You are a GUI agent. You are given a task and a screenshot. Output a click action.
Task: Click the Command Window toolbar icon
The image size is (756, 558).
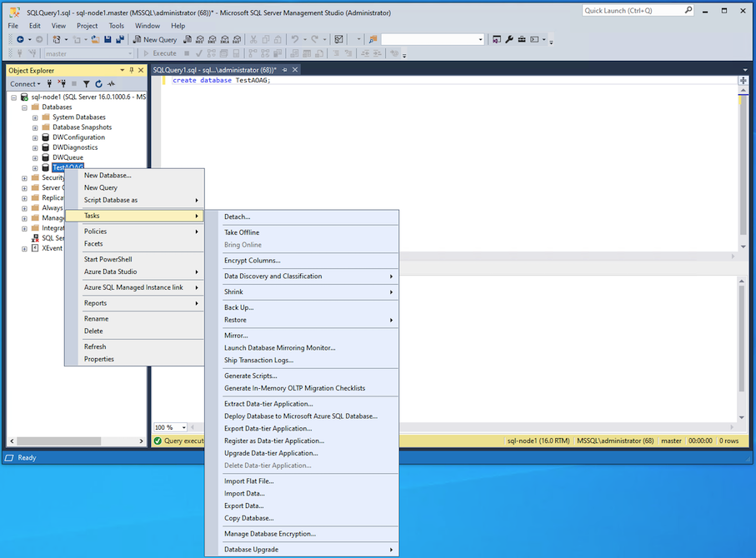point(534,39)
